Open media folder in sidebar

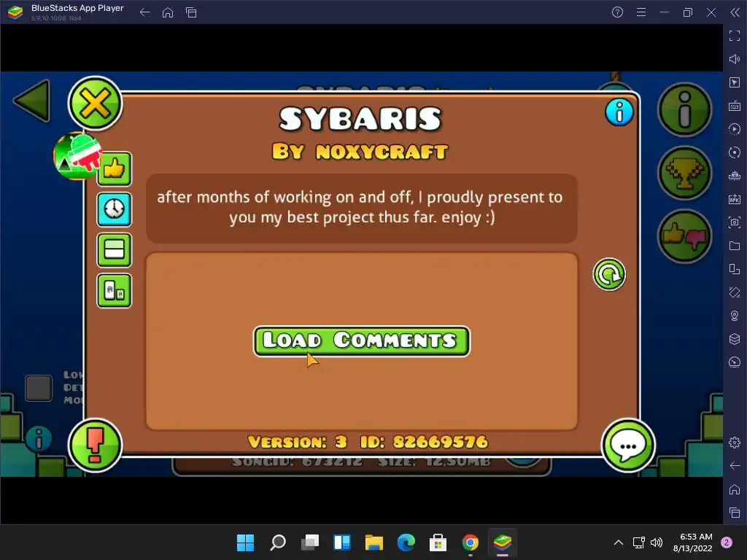click(735, 246)
